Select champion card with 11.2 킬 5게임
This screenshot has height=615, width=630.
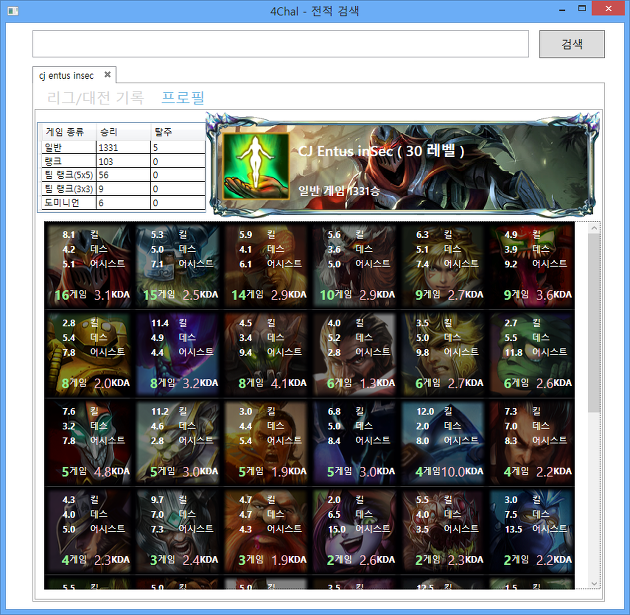click(x=177, y=443)
